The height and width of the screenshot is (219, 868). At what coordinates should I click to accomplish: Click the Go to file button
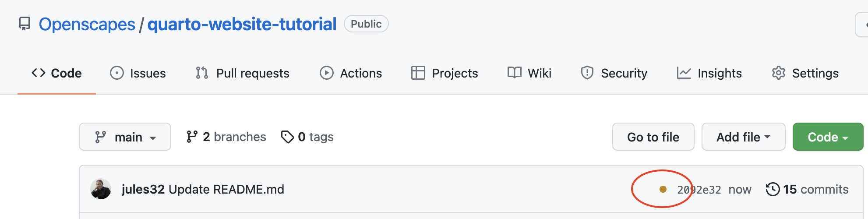[x=653, y=137]
